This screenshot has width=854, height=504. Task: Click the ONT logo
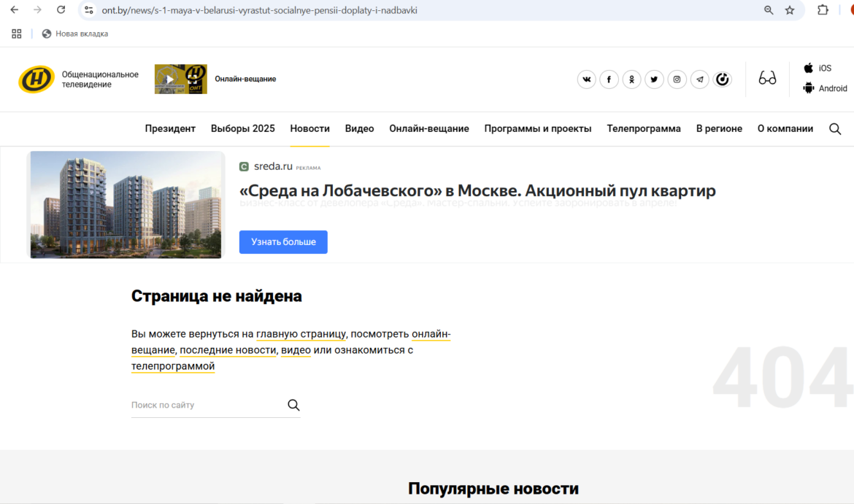pyautogui.click(x=36, y=79)
